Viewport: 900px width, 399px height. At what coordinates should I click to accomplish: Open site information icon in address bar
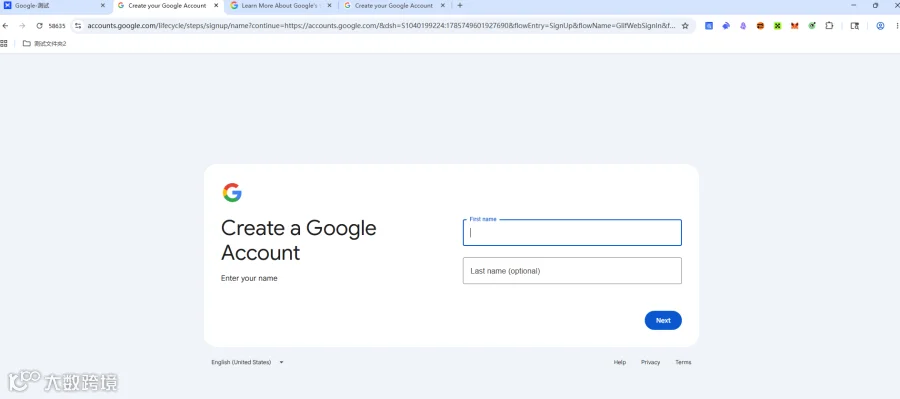[78, 26]
